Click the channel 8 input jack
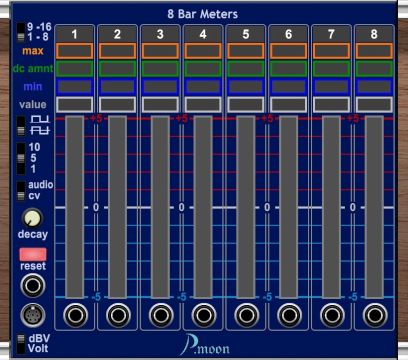 (x=375, y=315)
